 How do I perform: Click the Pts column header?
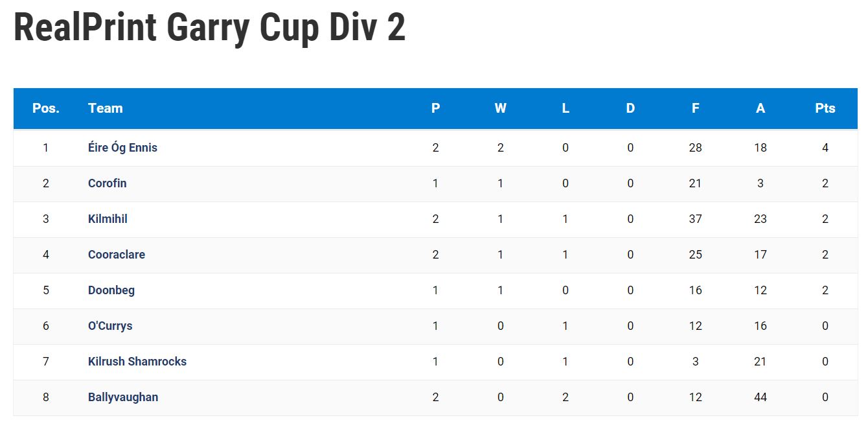(825, 108)
